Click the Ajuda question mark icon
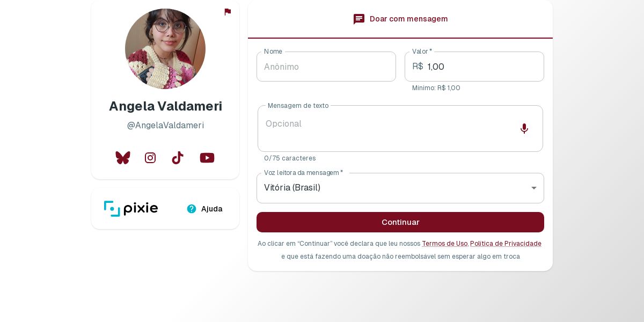Screen dimensions: 644x322 tap(192, 209)
